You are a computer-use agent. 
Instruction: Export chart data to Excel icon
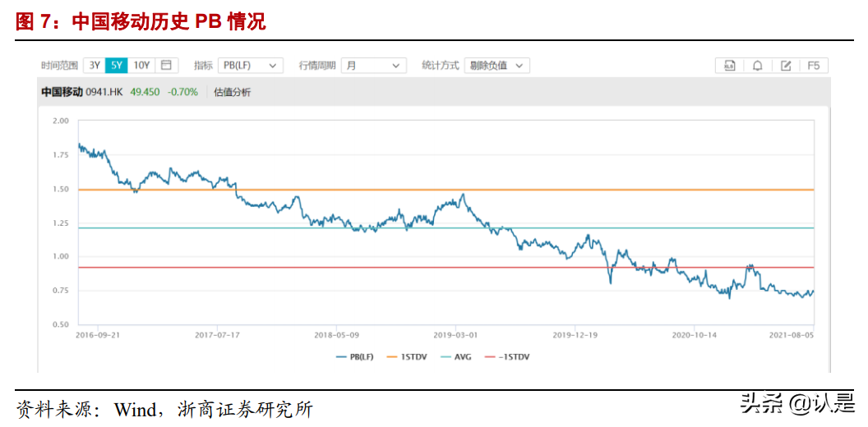[730, 65]
